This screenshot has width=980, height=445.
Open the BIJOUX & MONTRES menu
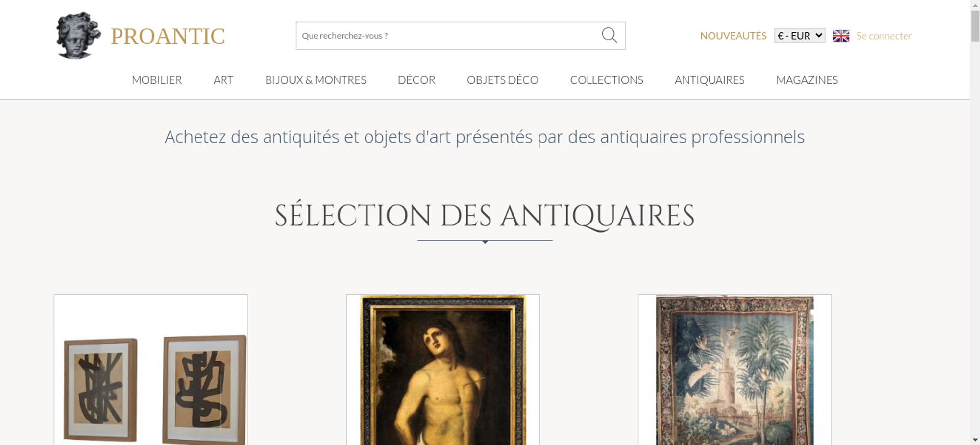[x=316, y=80]
